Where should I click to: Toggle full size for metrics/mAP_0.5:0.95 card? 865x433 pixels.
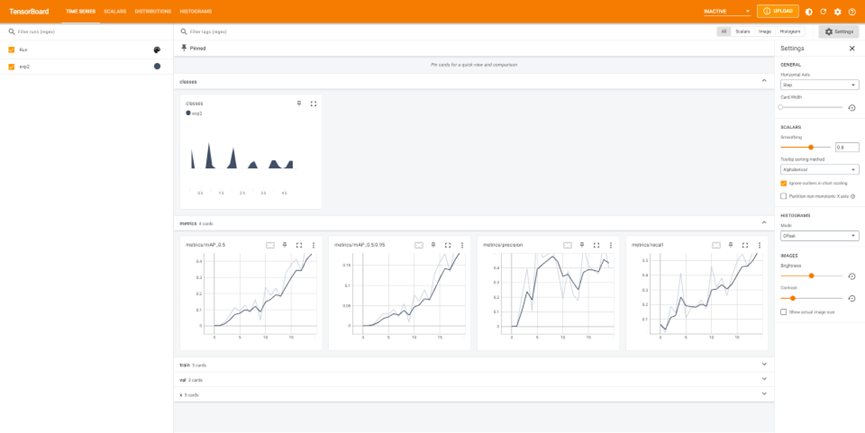click(x=447, y=245)
